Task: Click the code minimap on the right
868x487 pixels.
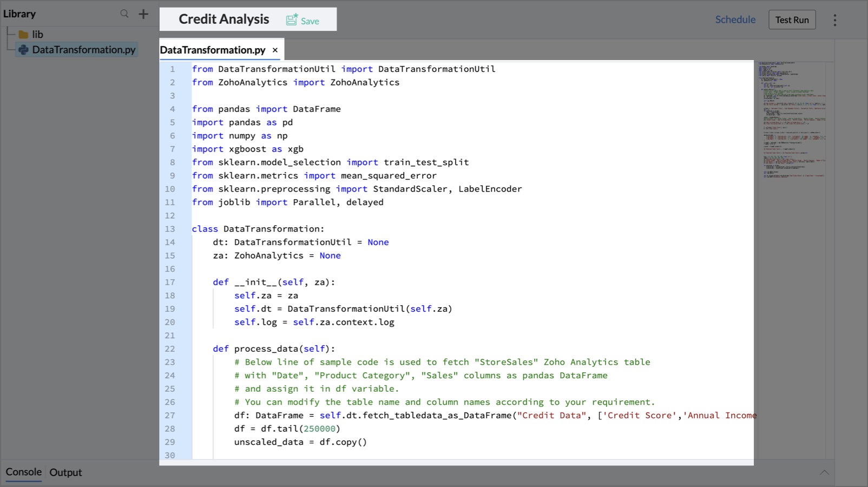Action: 792,119
